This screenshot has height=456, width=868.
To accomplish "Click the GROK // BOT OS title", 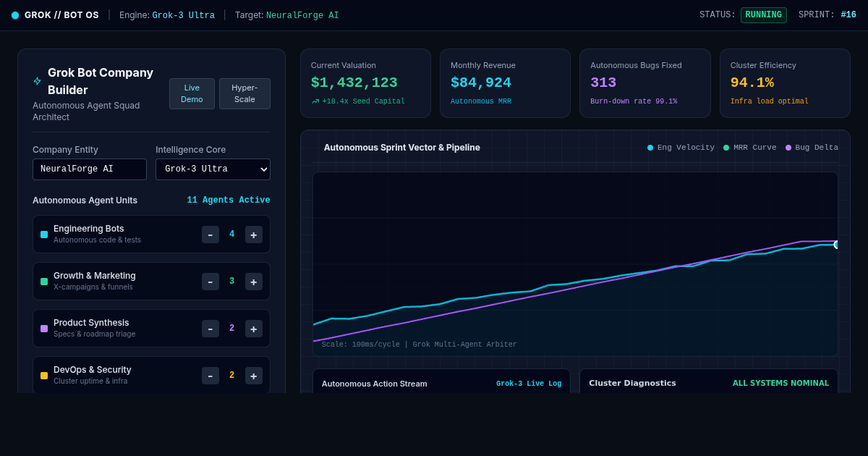I will (61, 15).
